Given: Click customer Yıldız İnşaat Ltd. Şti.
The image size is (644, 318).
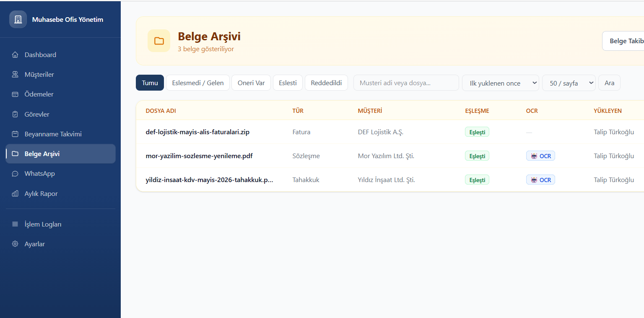Looking at the screenshot, I should click(x=387, y=180).
